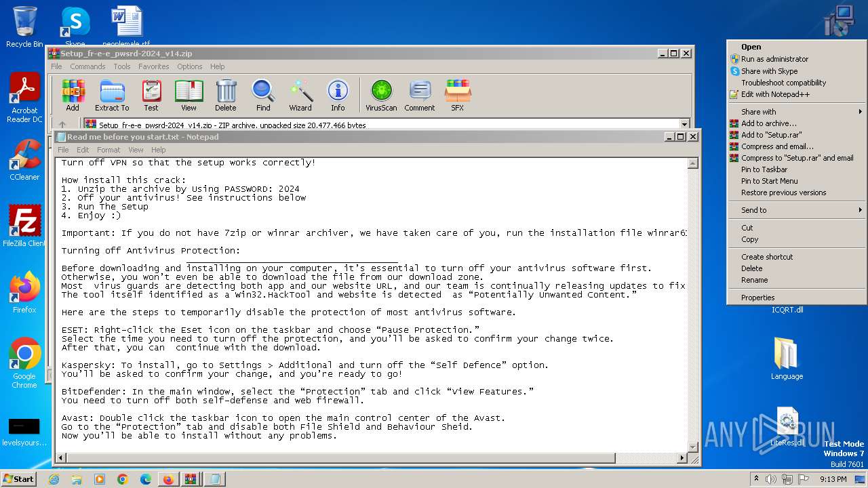868x488 pixels.
Task: Open the WinRAR Commands menu
Action: (87, 66)
